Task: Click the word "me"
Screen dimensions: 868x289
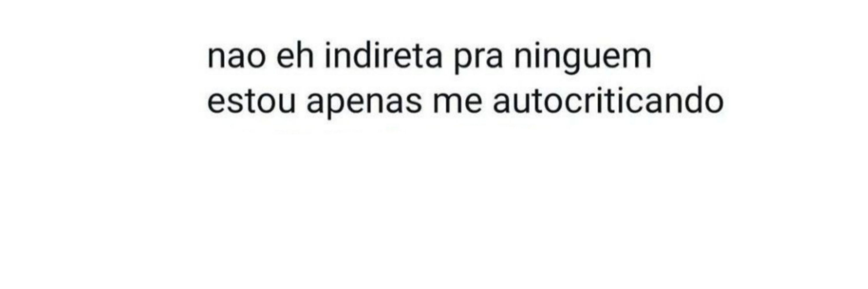Action: [457, 103]
